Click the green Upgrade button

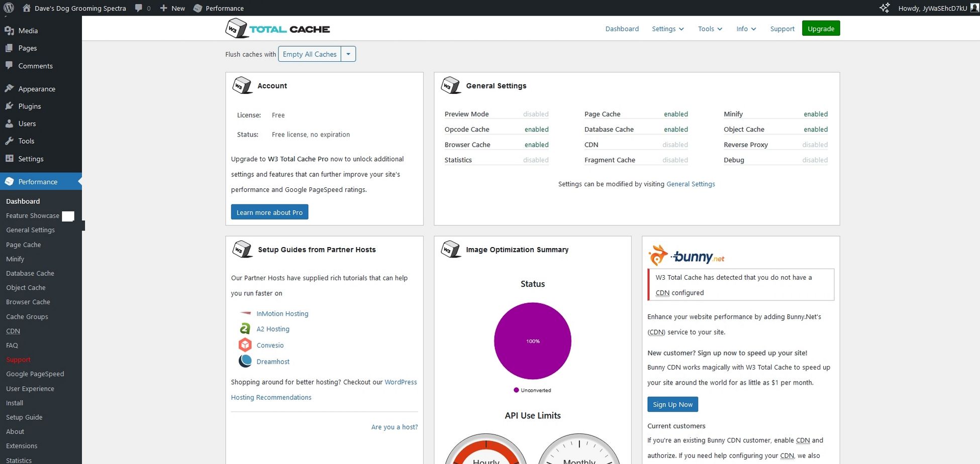coord(821,29)
